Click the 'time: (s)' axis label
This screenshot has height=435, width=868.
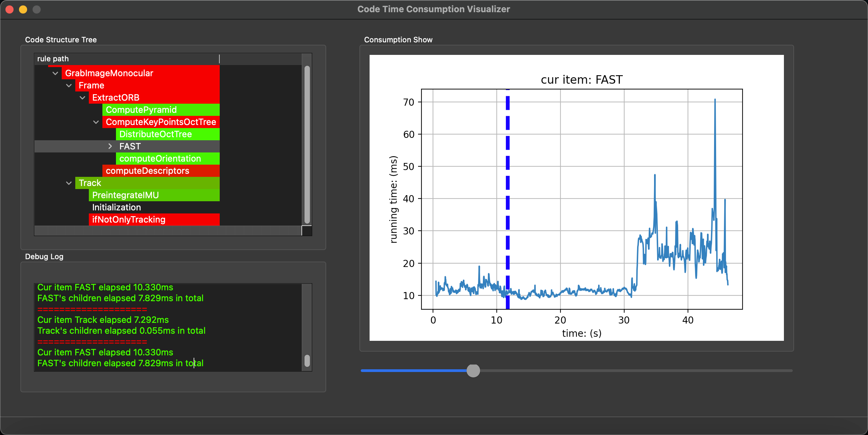[582, 333]
